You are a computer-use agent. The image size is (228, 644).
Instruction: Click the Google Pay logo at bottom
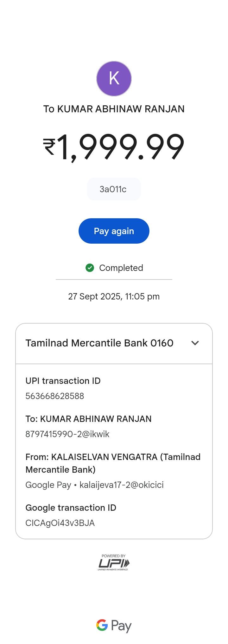pos(114,626)
